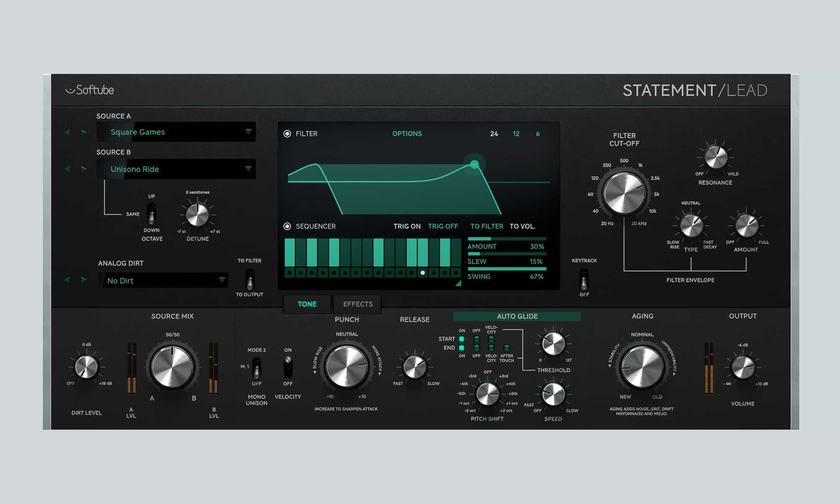
Task: Toggle Auto Glide End After Touch indicator
Action: click(507, 348)
